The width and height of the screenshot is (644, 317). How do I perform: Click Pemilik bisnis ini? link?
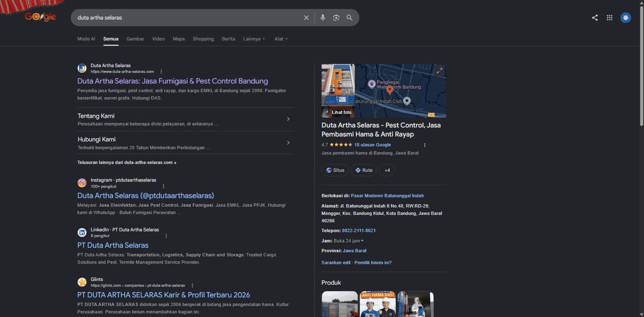tap(373, 263)
